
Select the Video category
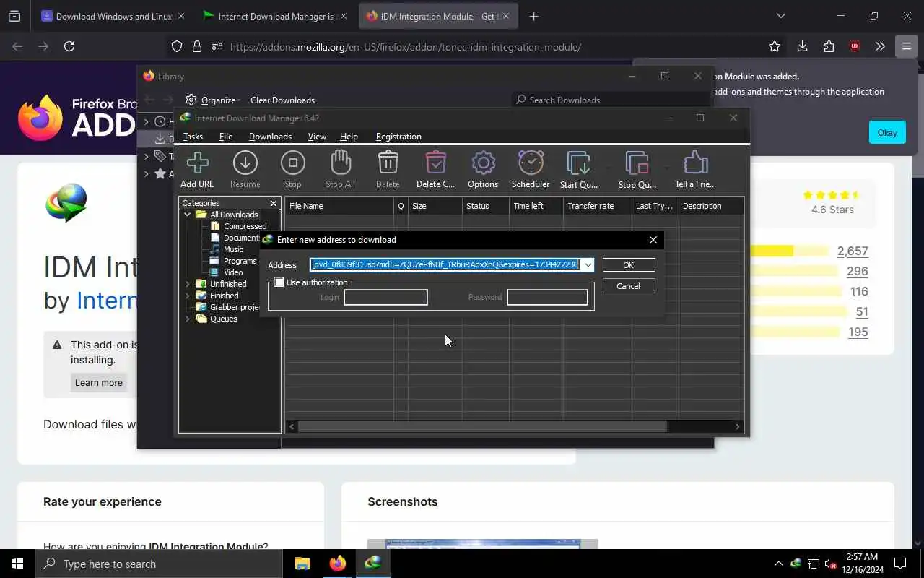coord(233,272)
